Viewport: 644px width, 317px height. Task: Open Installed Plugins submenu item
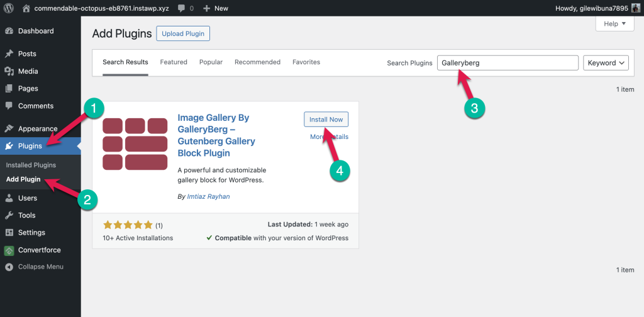[31, 165]
